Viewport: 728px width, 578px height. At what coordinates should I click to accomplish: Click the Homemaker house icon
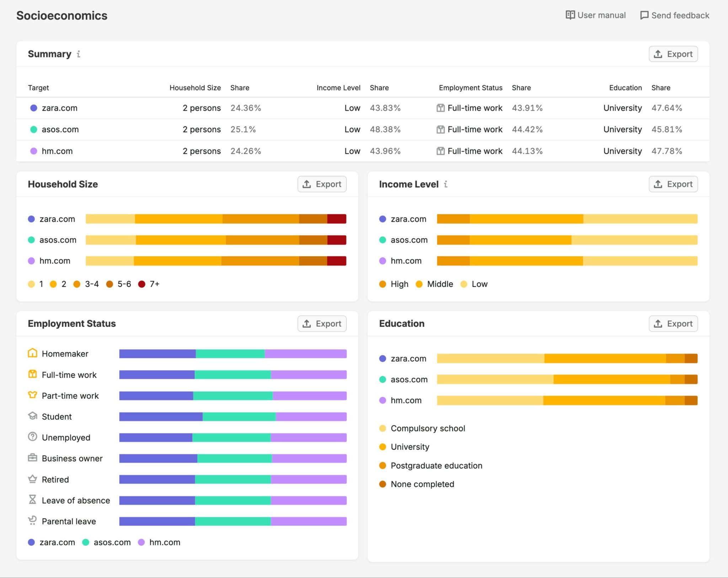[32, 353]
